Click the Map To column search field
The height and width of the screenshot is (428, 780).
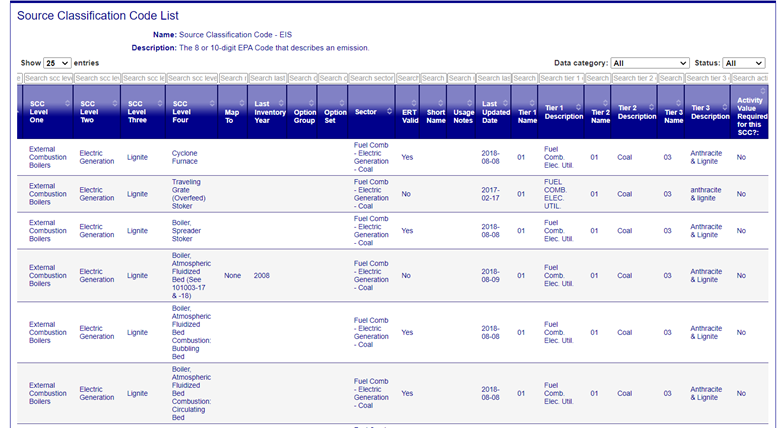point(233,78)
